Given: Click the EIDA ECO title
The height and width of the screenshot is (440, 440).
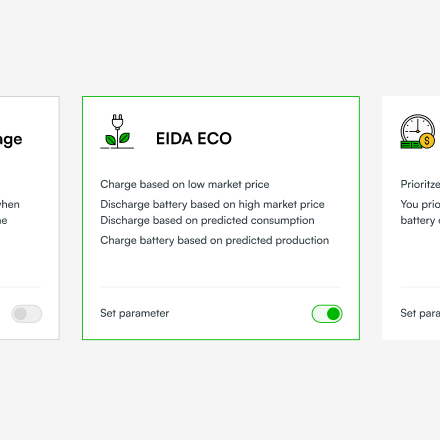Looking at the screenshot, I should [194, 139].
